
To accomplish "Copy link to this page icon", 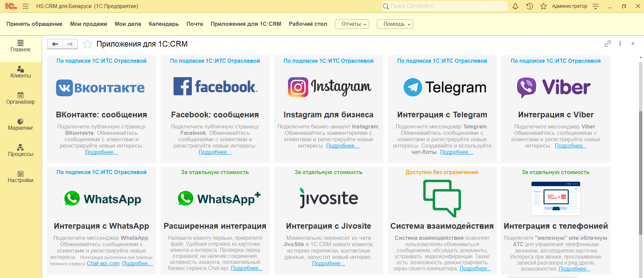I will tap(607, 44).
